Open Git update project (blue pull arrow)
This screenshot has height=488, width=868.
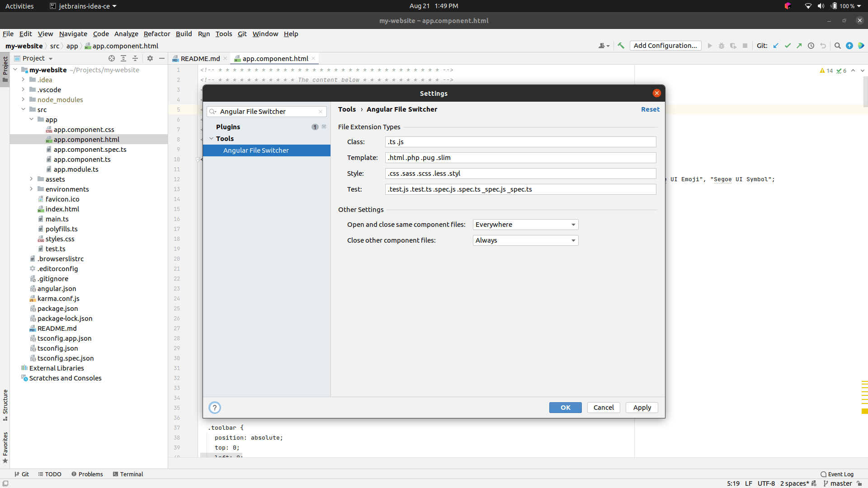pyautogui.click(x=776, y=46)
